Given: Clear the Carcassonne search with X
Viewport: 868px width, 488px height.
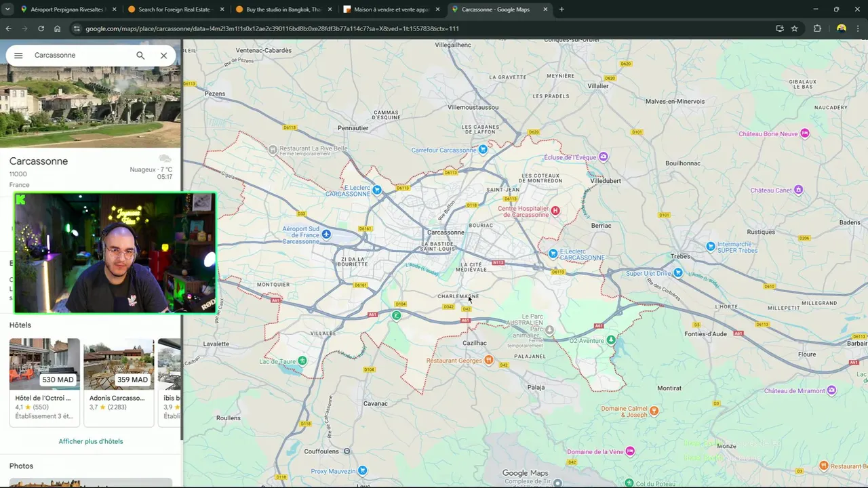Looking at the screenshot, I should click(x=163, y=56).
